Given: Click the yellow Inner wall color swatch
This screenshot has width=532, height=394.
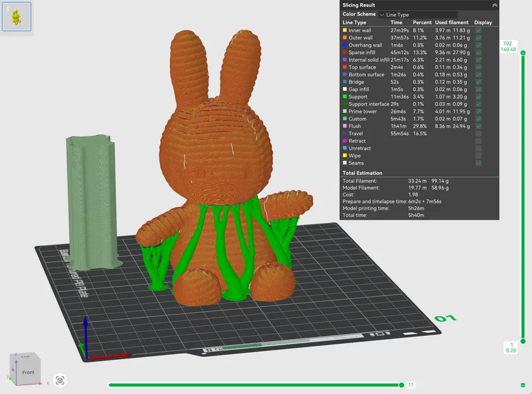Looking at the screenshot, I should point(344,30).
